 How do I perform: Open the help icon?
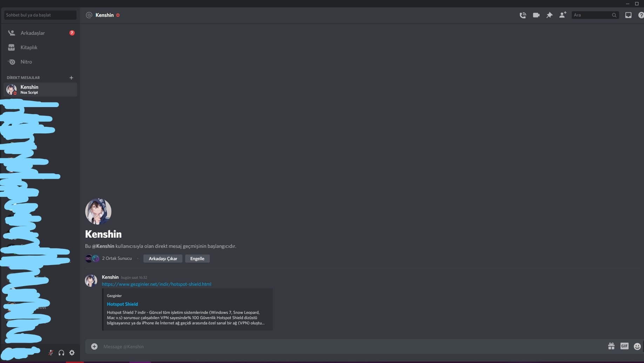[x=641, y=15]
